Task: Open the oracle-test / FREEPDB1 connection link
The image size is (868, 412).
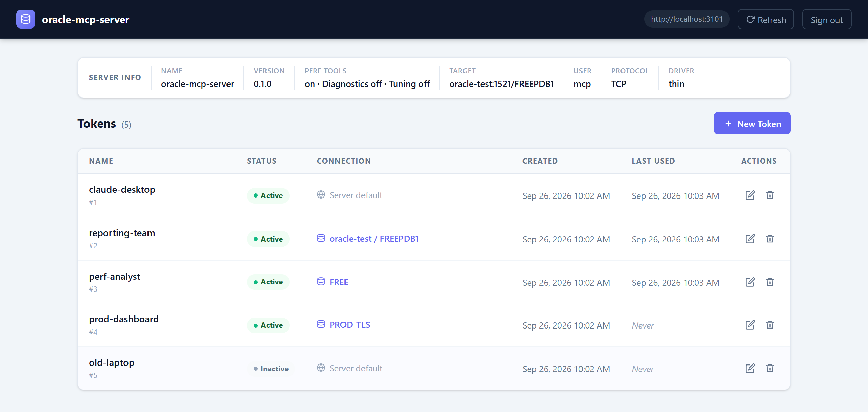Action: 374,239
